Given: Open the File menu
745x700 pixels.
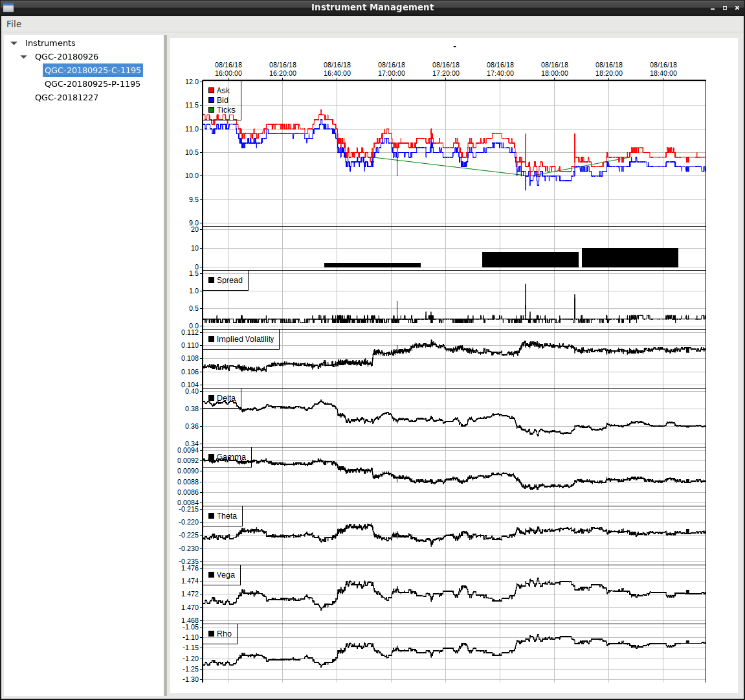Looking at the screenshot, I should pyautogui.click(x=13, y=23).
